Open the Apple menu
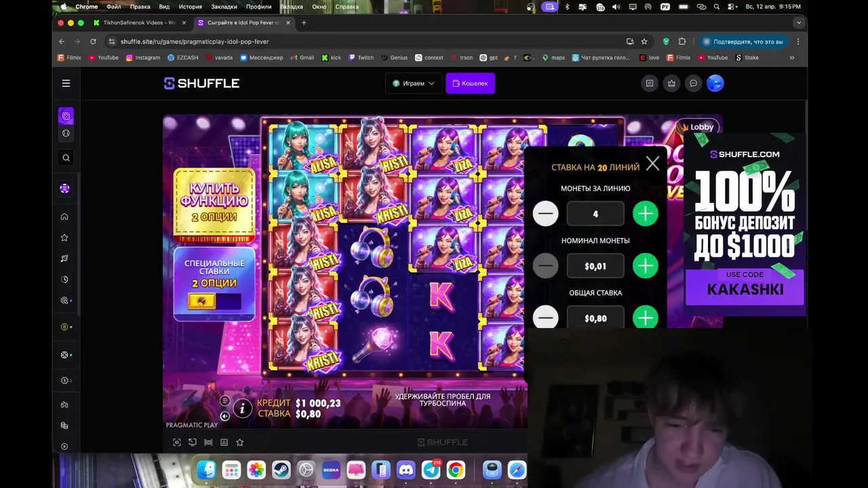Image resolution: width=868 pixels, height=488 pixels. click(x=64, y=7)
